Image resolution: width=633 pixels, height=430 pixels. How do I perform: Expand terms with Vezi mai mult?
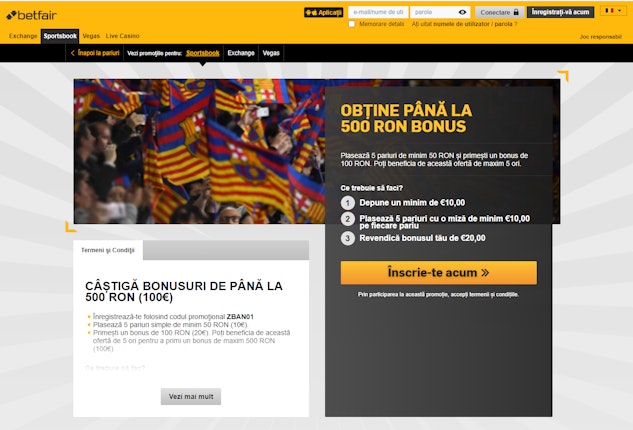(x=191, y=396)
